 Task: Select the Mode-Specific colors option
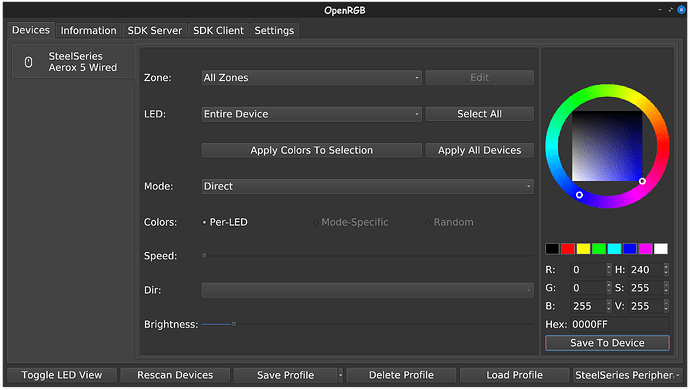[351, 222]
